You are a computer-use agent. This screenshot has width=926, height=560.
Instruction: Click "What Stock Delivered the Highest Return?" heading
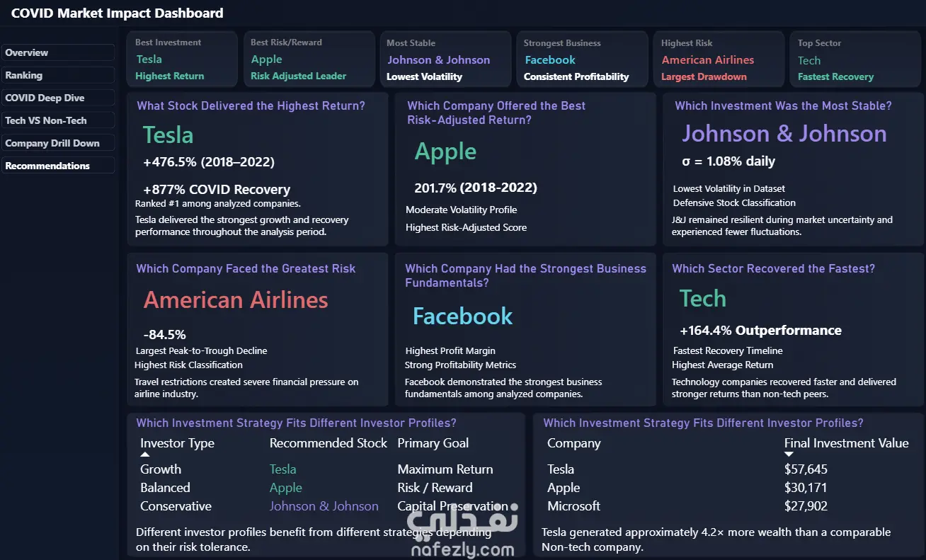pos(251,106)
